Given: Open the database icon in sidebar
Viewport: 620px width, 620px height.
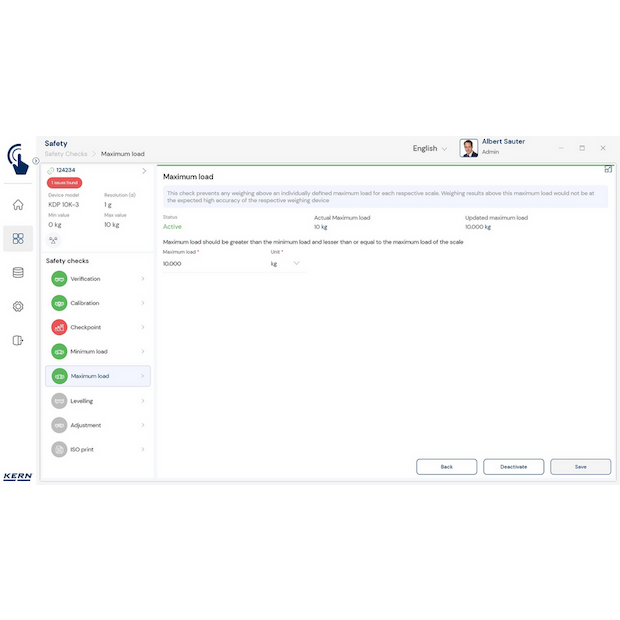Looking at the screenshot, I should (x=18, y=272).
